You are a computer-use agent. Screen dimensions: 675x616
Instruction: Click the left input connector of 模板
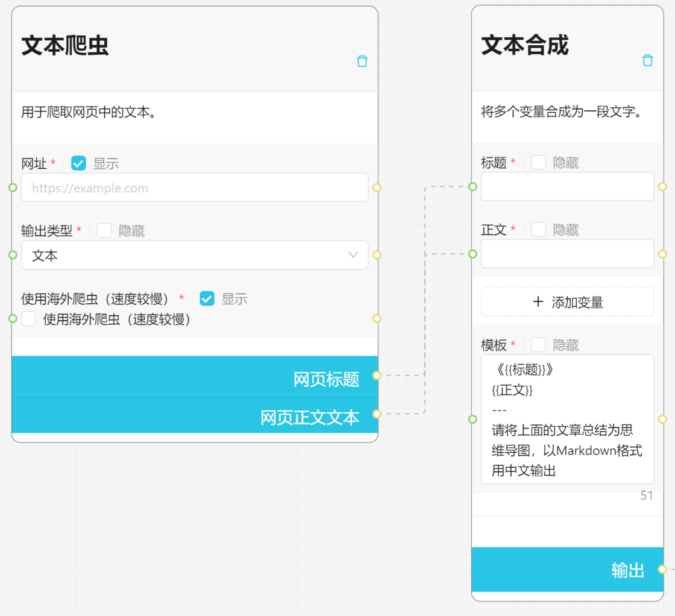coord(472,419)
